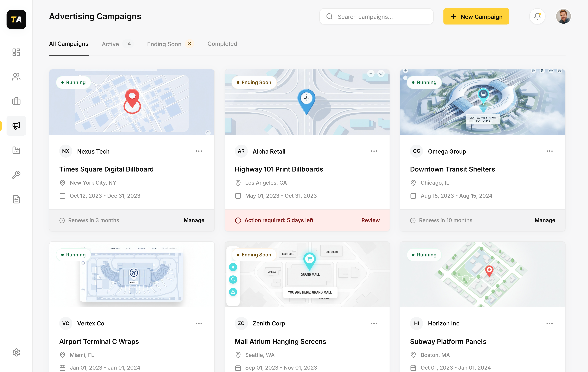Open the dashboard grid icon in sidebar
Screen dimensions: 588x372
click(x=16, y=52)
